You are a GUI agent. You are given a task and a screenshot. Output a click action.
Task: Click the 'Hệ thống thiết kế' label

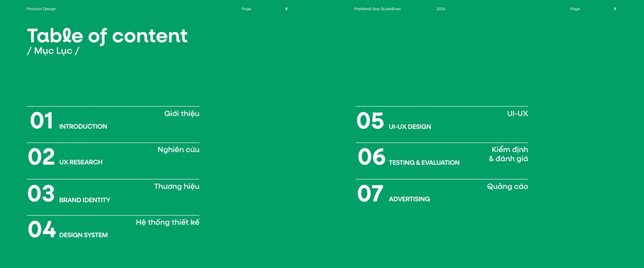168,222
